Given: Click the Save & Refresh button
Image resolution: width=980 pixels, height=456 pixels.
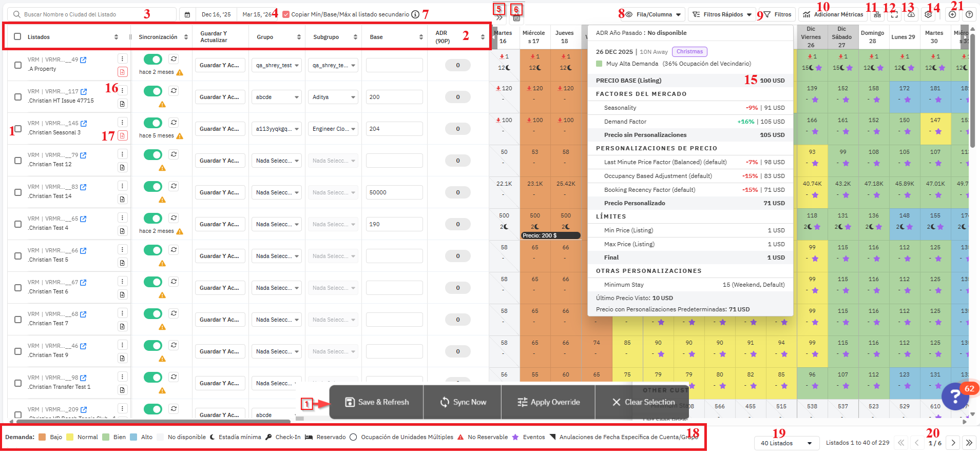Looking at the screenshot, I should (x=377, y=402).
